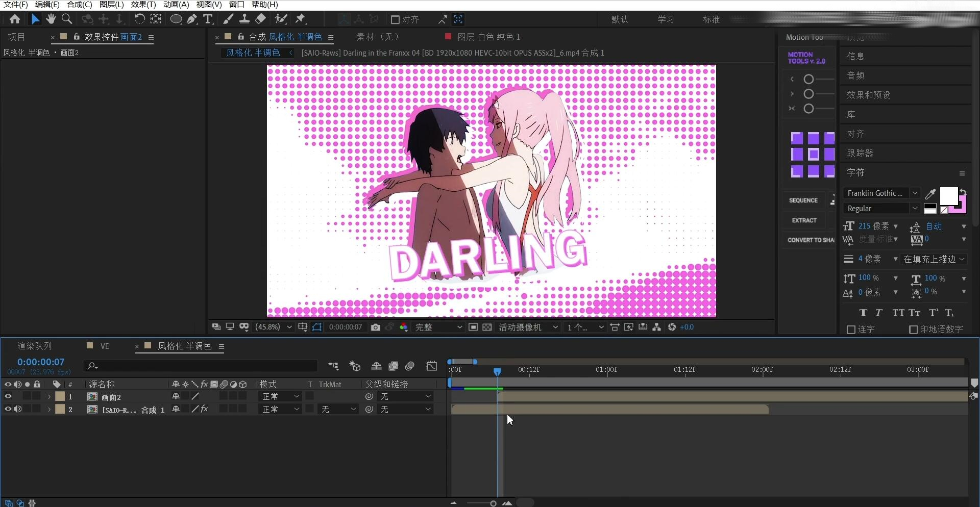
Task: Check the 连字 ligatures checkbox
Action: pos(851,330)
